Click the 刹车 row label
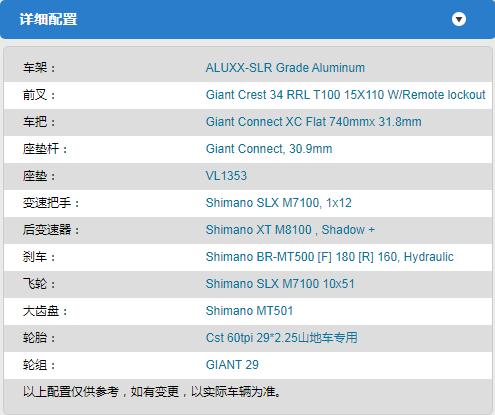This screenshot has width=495, height=415. coord(39,257)
